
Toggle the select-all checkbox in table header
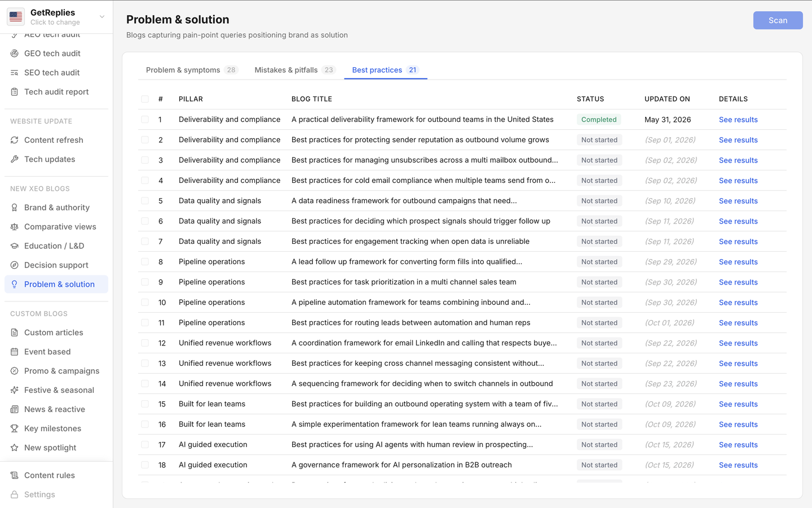145,99
